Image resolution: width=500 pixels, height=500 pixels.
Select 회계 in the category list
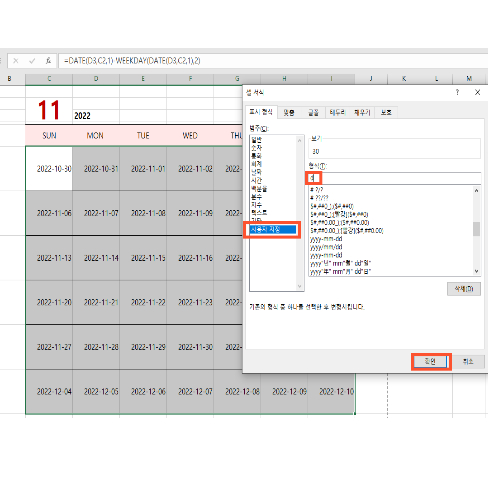(x=256, y=164)
